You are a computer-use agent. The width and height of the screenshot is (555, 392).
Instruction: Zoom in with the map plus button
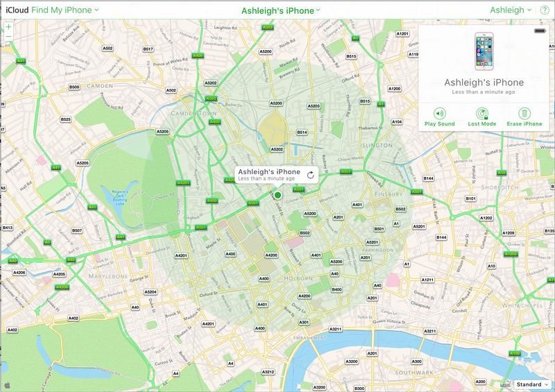(x=8, y=26)
